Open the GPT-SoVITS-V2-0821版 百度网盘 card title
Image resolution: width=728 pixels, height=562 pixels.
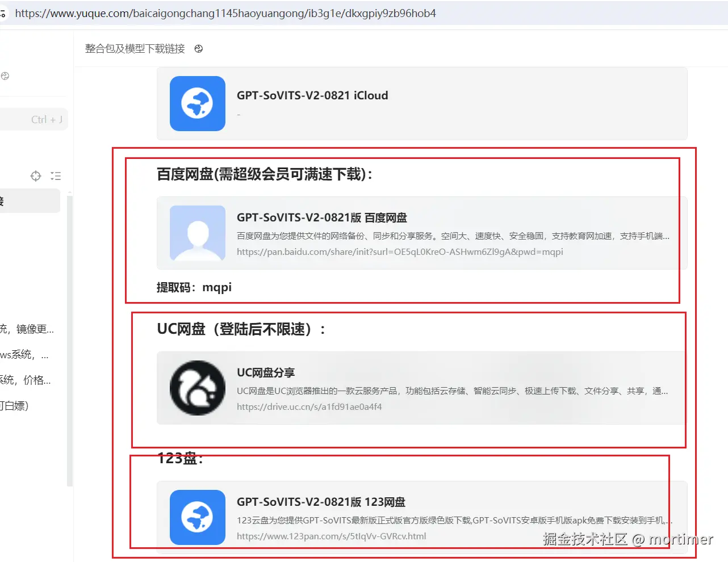[322, 217]
